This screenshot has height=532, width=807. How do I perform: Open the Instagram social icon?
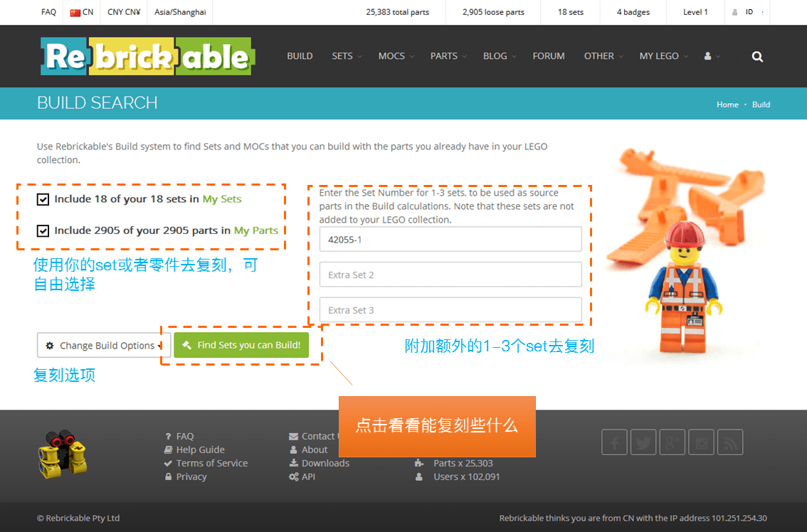click(701, 442)
